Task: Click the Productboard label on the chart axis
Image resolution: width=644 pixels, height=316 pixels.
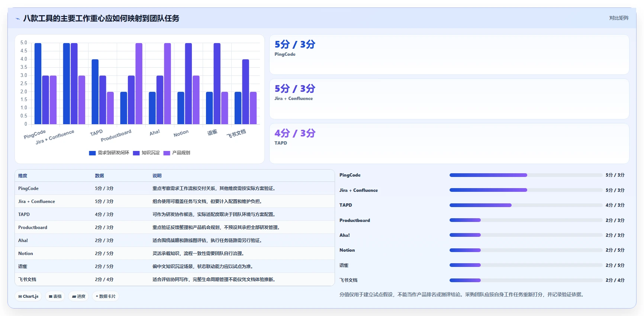Action: tap(116, 136)
